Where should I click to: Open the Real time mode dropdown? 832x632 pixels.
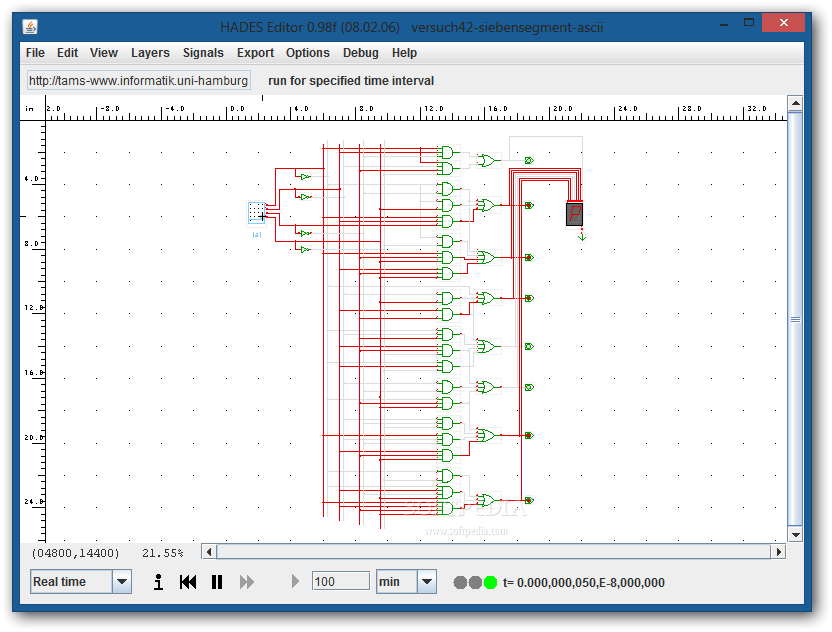(122, 582)
